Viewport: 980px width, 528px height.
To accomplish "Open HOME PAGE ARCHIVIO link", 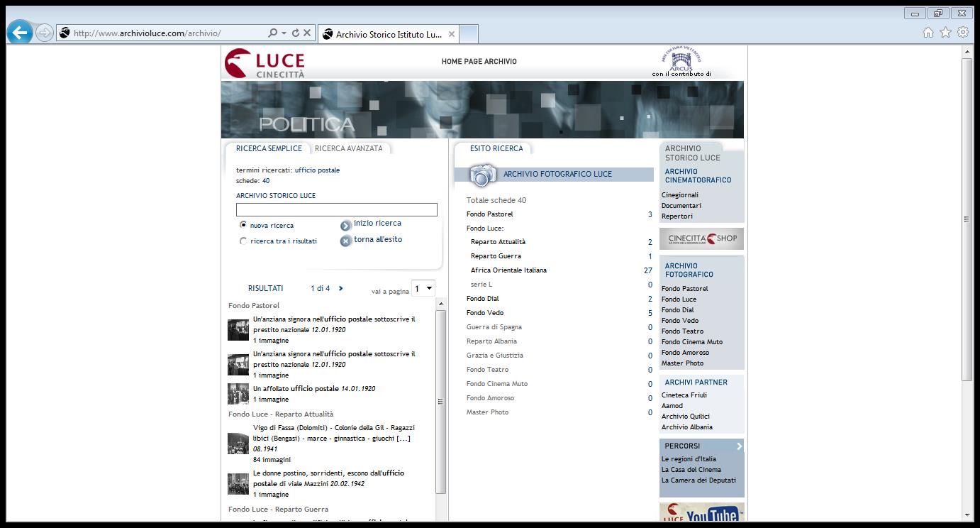I will coord(479,62).
